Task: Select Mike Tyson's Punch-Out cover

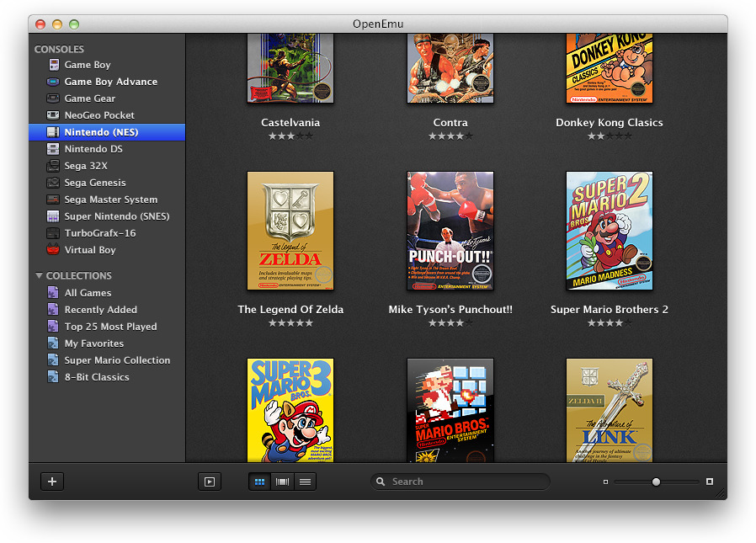Action: [450, 231]
